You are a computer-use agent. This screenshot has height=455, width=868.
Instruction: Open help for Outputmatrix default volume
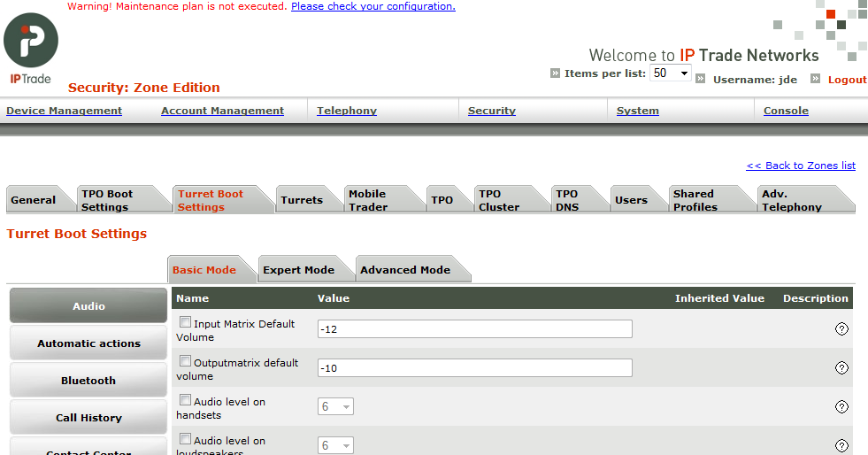[x=841, y=368]
